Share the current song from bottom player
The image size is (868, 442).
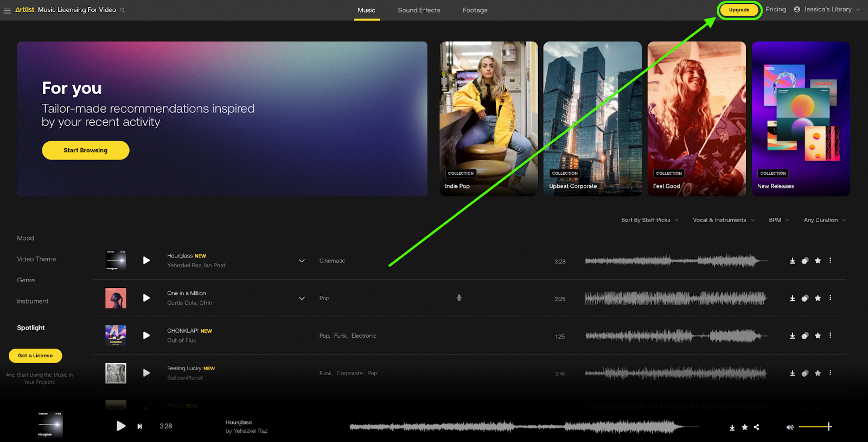tap(757, 427)
